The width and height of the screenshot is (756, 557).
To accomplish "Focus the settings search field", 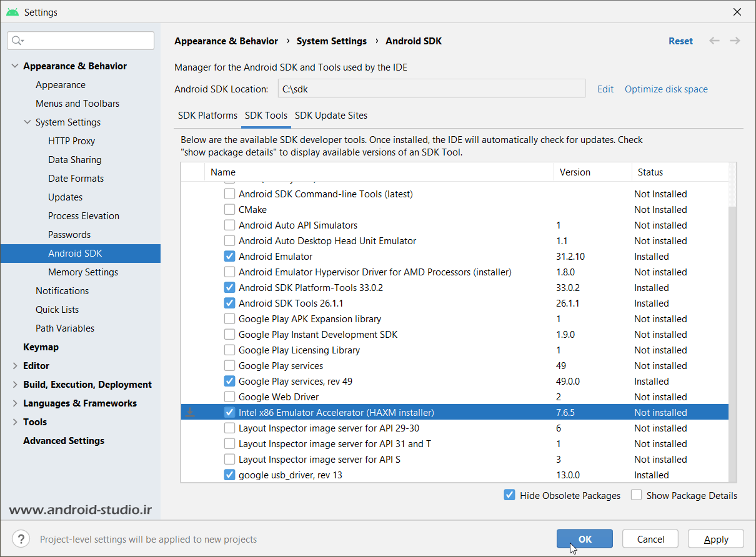I will click(x=81, y=41).
